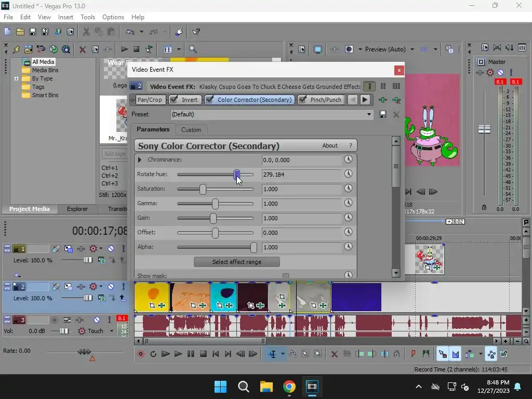Open the Preview (Auto) quality dropdown
532x399 pixels.
tap(412, 49)
